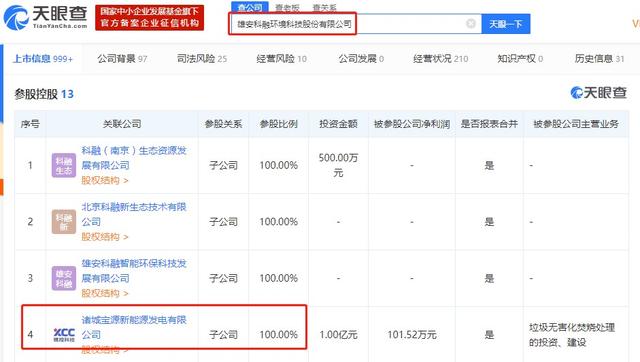The height and width of the screenshot is (362, 640).
Task: Click the 参股关系 column header
Action: [x=223, y=124]
